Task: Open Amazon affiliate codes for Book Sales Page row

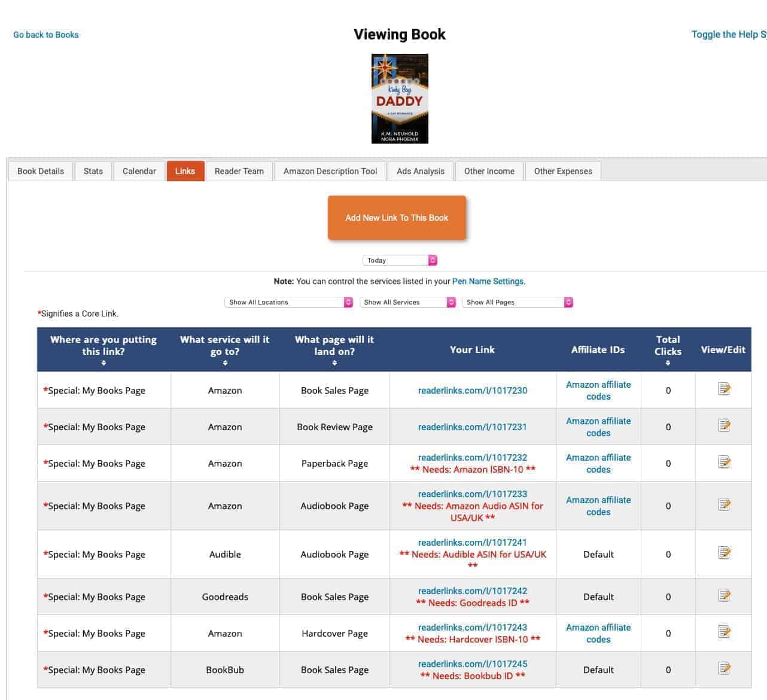Action: click(598, 391)
